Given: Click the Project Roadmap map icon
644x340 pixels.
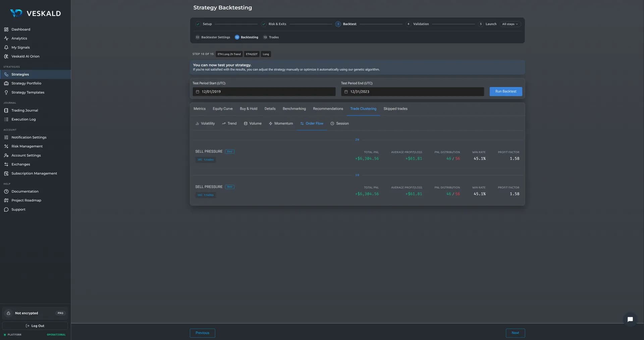Looking at the screenshot, I should (x=6, y=201).
